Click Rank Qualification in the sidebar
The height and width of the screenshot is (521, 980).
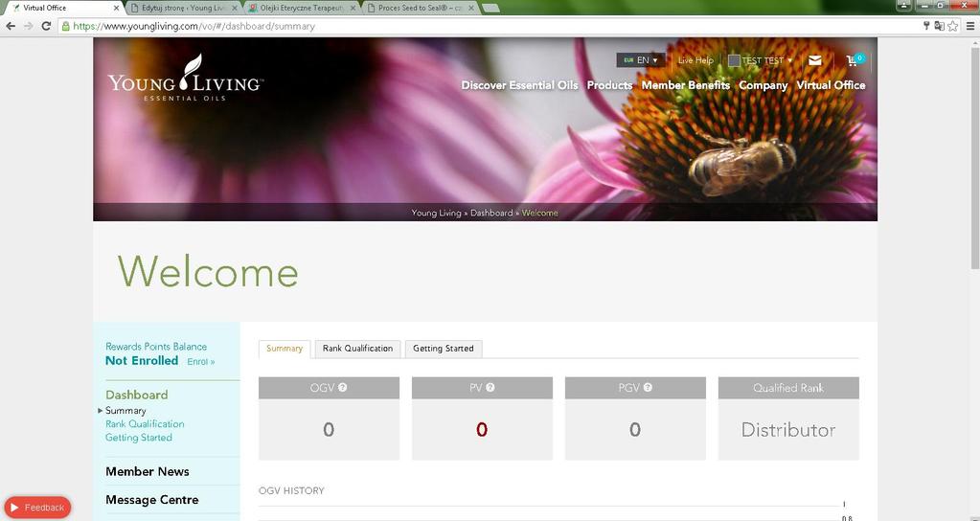click(x=145, y=423)
